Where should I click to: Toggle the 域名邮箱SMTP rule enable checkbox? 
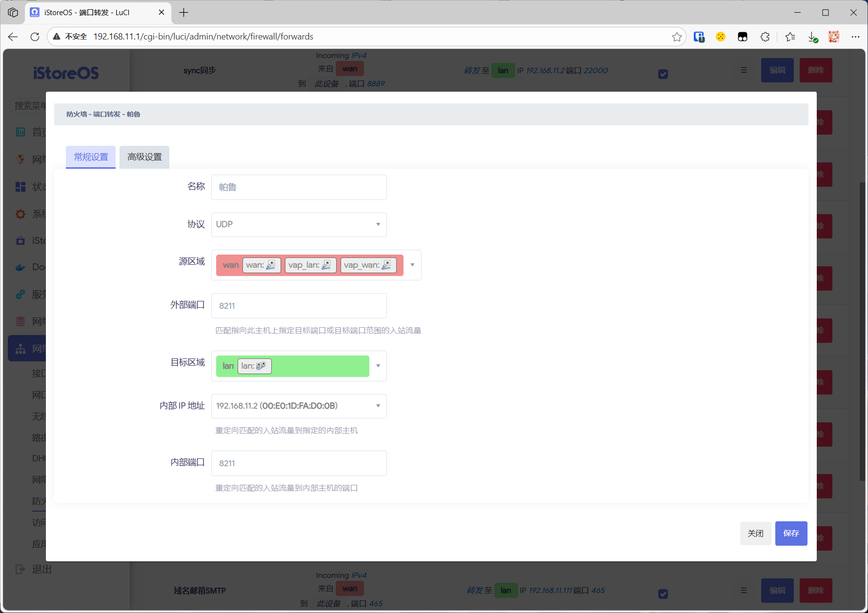click(x=663, y=594)
